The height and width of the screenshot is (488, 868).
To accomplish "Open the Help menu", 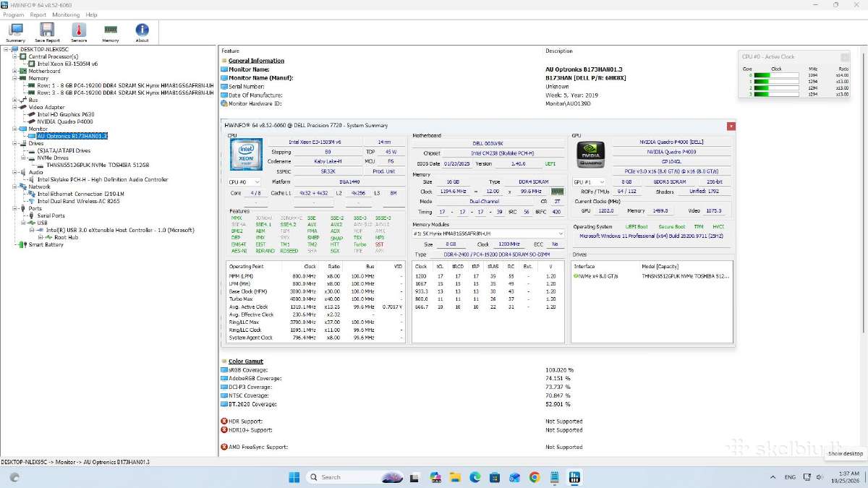I will (91, 14).
